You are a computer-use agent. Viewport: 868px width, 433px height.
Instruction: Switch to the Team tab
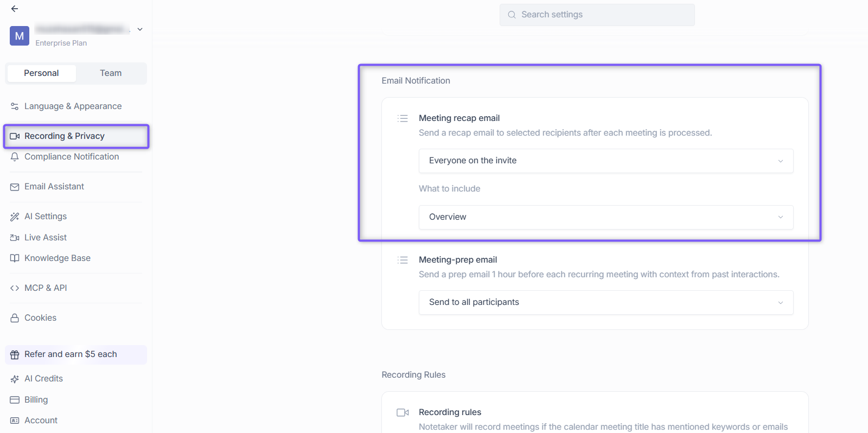click(x=111, y=73)
